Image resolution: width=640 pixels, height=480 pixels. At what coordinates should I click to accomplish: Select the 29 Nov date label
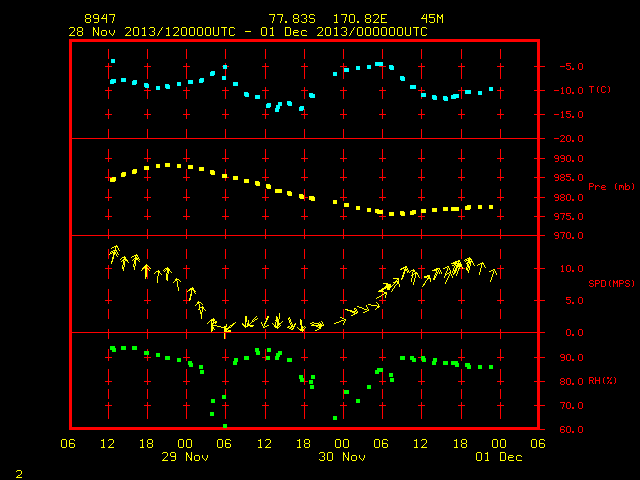[x=185, y=457]
